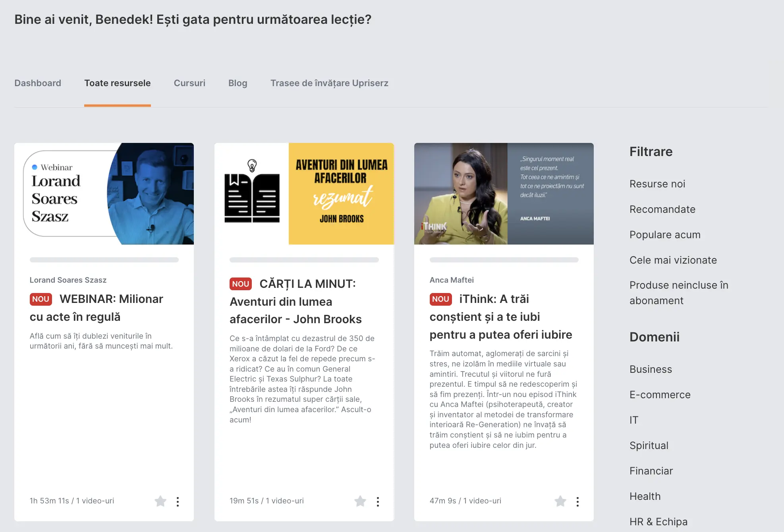Open Trasee de învățare Upriserz tab
Viewport: 784px width, 532px height.
pyautogui.click(x=329, y=83)
